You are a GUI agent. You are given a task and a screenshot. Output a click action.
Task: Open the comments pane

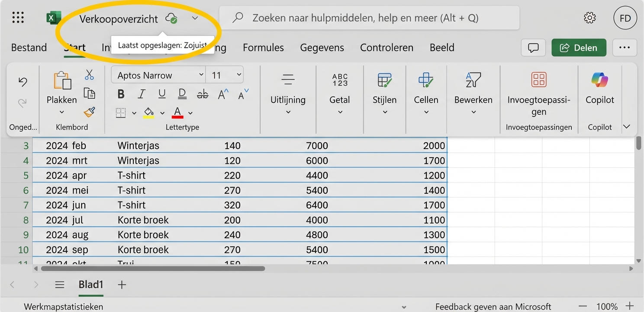(x=533, y=48)
